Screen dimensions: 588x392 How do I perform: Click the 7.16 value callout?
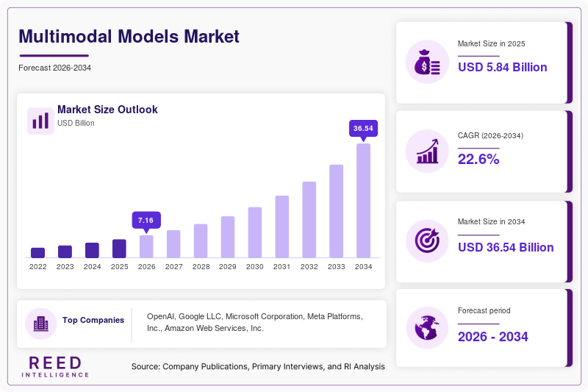tap(146, 221)
